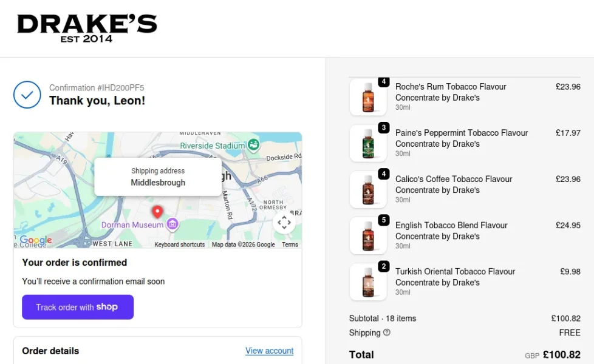Viewport: 594px width, 364px height.
Task: Open map Keyboard shortcuts
Action: [x=180, y=244]
